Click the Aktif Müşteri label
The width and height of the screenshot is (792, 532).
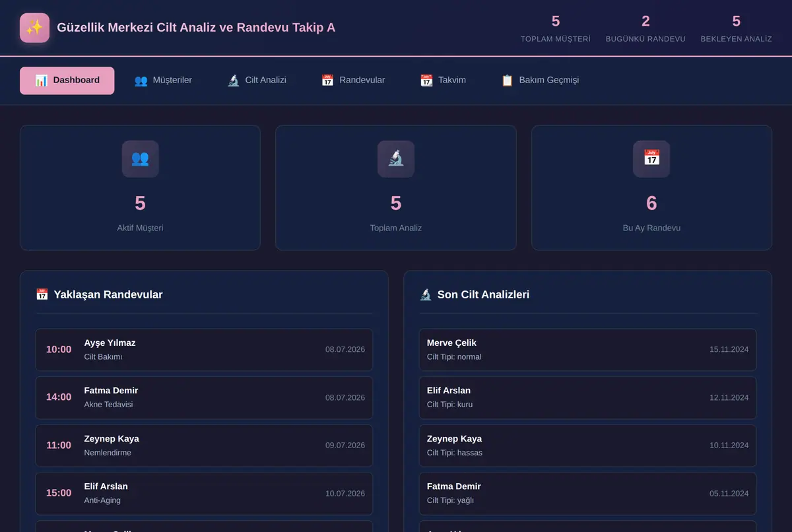tap(140, 228)
